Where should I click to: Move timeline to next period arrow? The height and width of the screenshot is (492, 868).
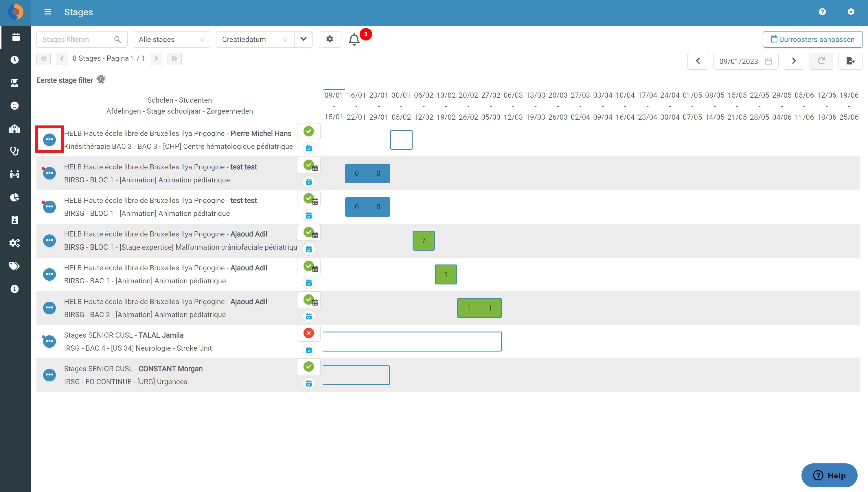(794, 61)
